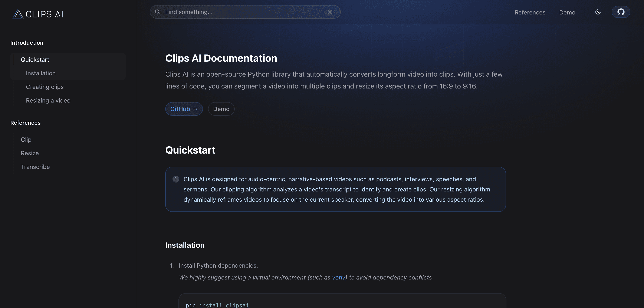Go to Resizing a video in sidebar
This screenshot has width=644, height=308.
click(x=48, y=100)
